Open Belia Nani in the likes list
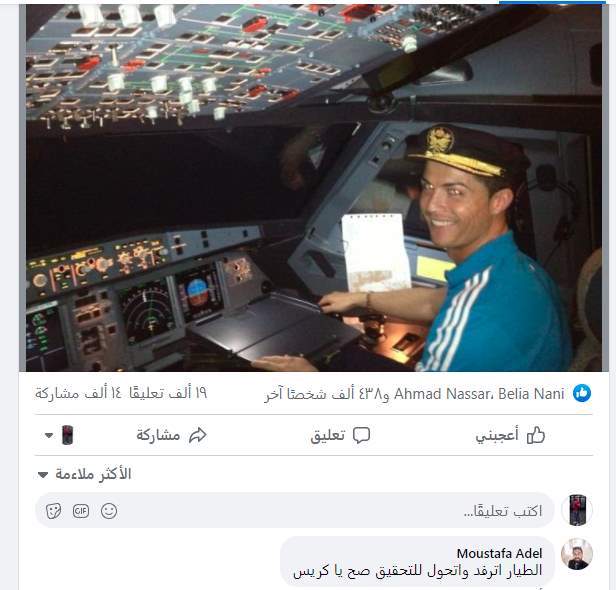The height and width of the screenshot is (590, 616). (531, 394)
